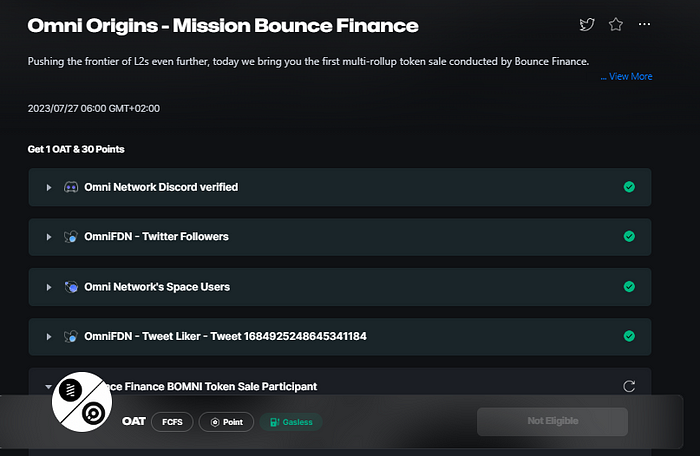Favorite the campaign with the star icon
The width and height of the screenshot is (700, 456).
615,25
